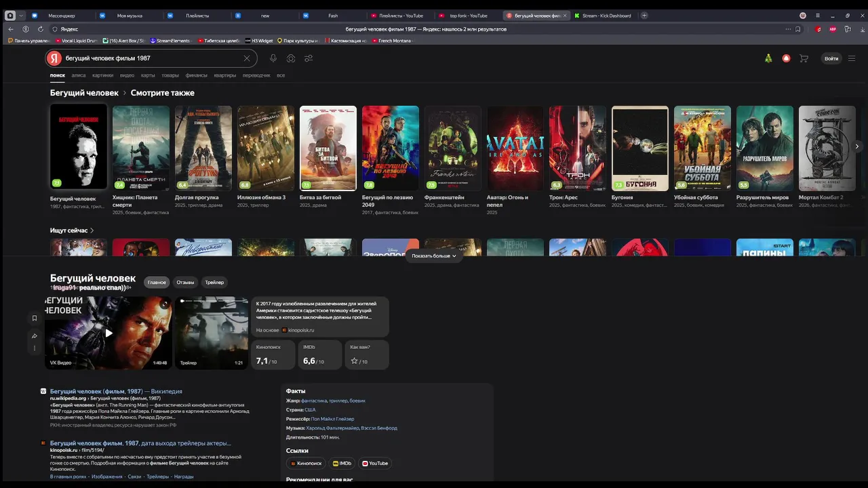The width and height of the screenshot is (868, 488).
Task: Open country link США
Action: [x=310, y=410]
